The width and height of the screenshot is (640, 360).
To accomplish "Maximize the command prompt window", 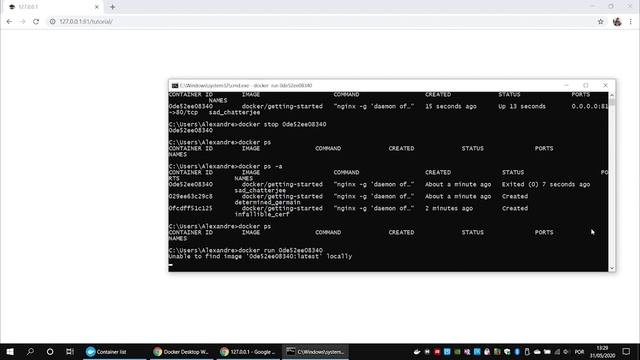I will pos(586,85).
